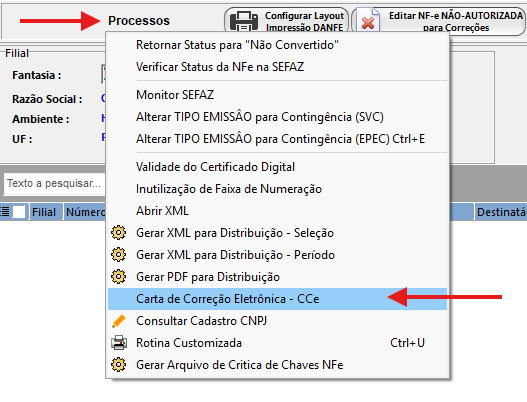Screen dimensions: 527x402
Task: Click gear icon beside Gerar Arquivo de Critica
Action: click(x=118, y=365)
